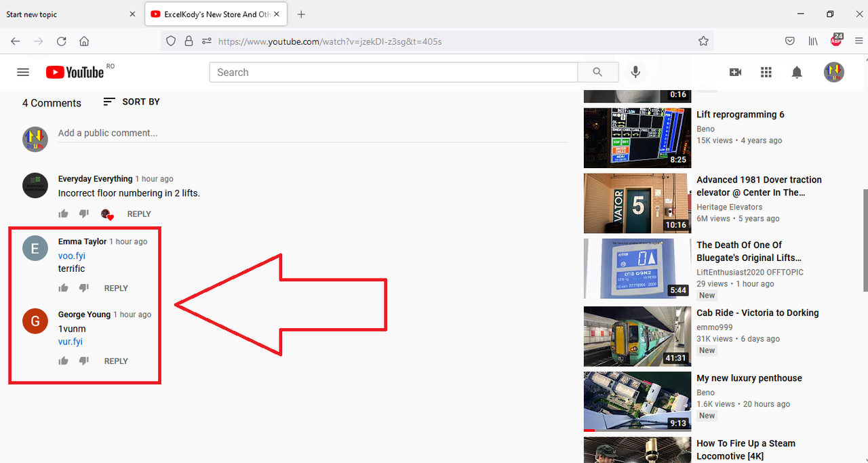Open the voo.fyi link
The height and width of the screenshot is (463, 868).
point(72,256)
